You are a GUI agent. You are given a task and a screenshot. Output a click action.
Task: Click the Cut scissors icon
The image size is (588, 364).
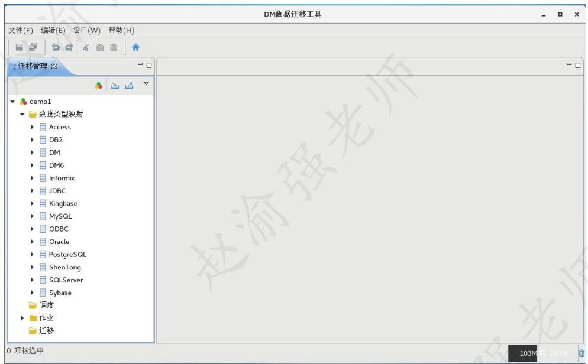(x=86, y=47)
